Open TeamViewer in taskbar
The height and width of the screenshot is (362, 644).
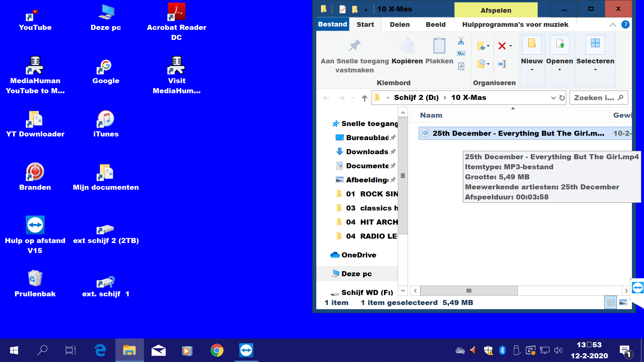[246, 350]
